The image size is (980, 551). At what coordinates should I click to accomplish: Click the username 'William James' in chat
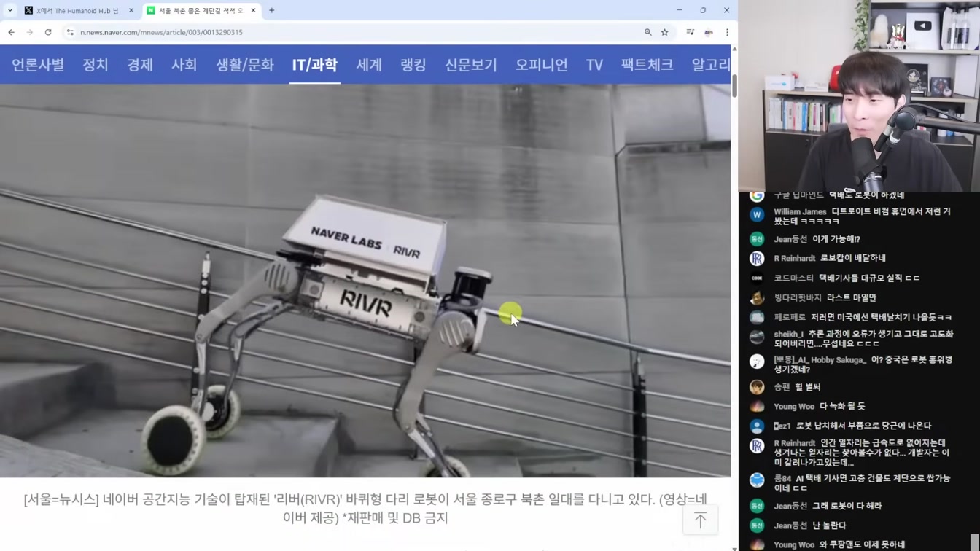pyautogui.click(x=800, y=212)
